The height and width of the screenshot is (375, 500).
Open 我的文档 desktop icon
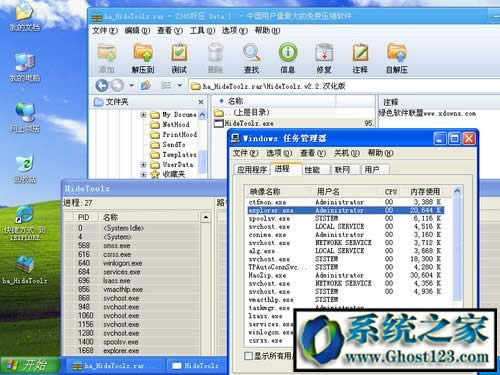[24, 16]
